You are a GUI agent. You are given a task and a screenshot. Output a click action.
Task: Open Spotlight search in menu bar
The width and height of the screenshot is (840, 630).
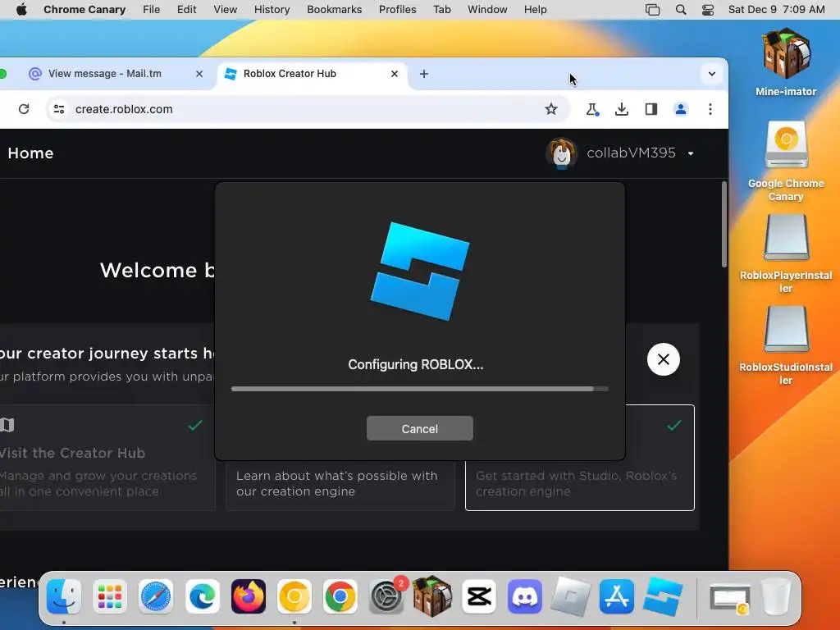pos(680,10)
